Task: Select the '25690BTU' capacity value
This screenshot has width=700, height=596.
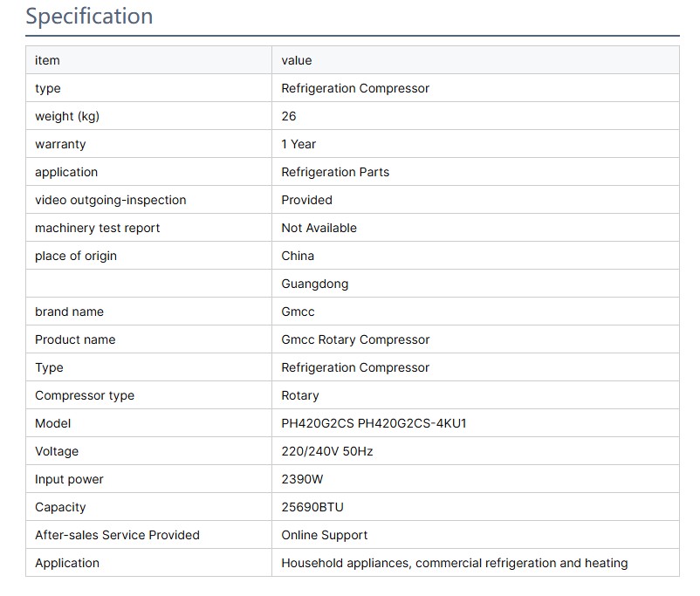Action: (312, 507)
